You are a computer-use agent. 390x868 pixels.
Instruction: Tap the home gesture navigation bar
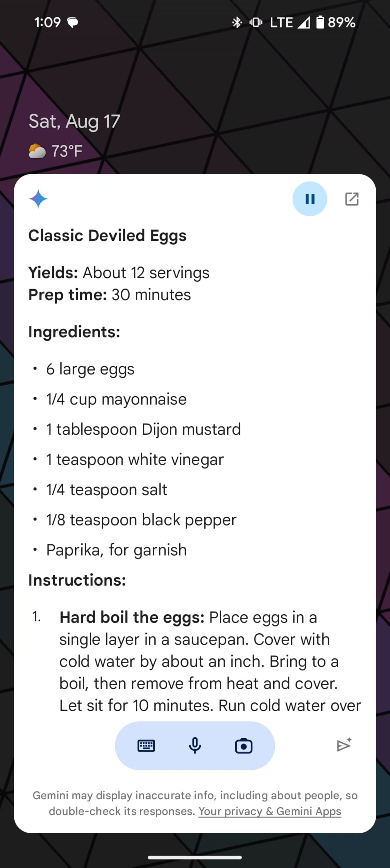[195, 857]
